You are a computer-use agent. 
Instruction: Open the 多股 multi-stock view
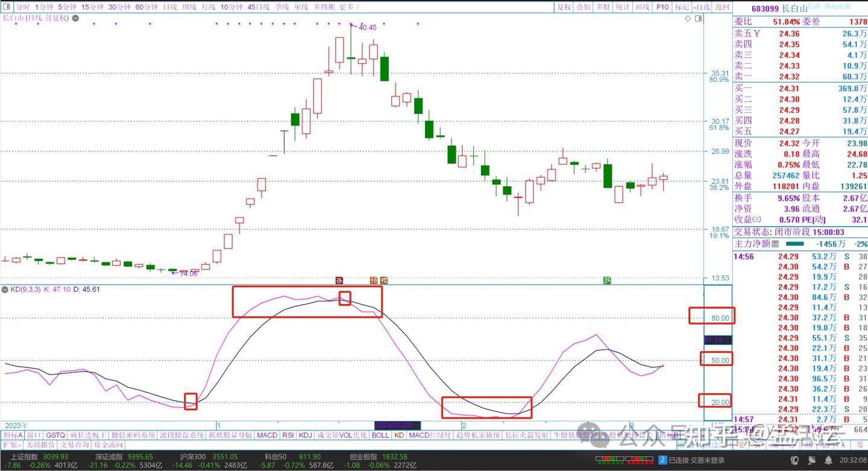click(603, 7)
